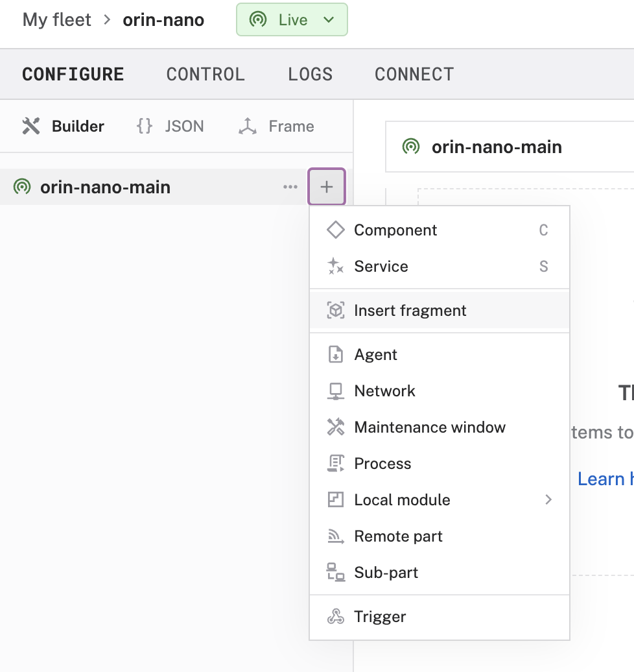Select orin-nano-main in the sidebar tree

pos(105,187)
